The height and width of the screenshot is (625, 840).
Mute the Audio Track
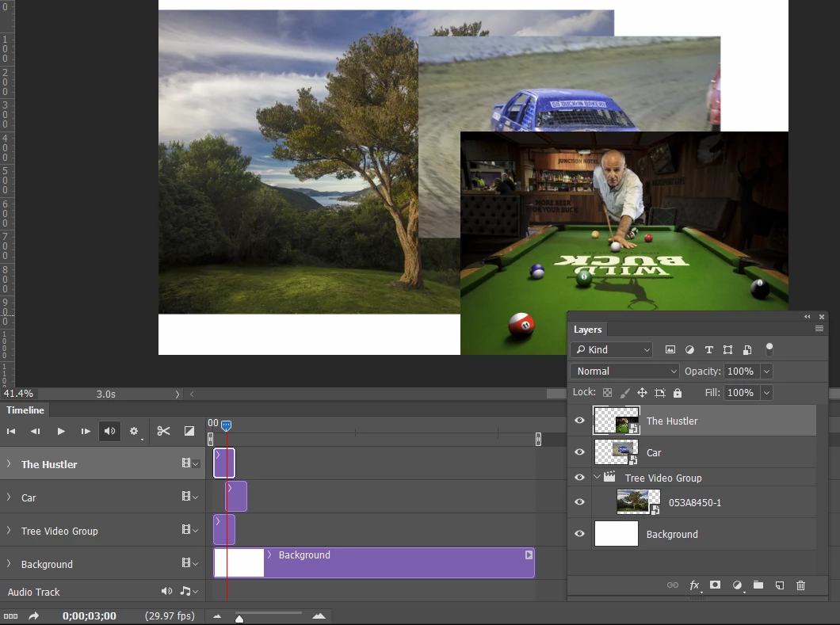(166, 591)
